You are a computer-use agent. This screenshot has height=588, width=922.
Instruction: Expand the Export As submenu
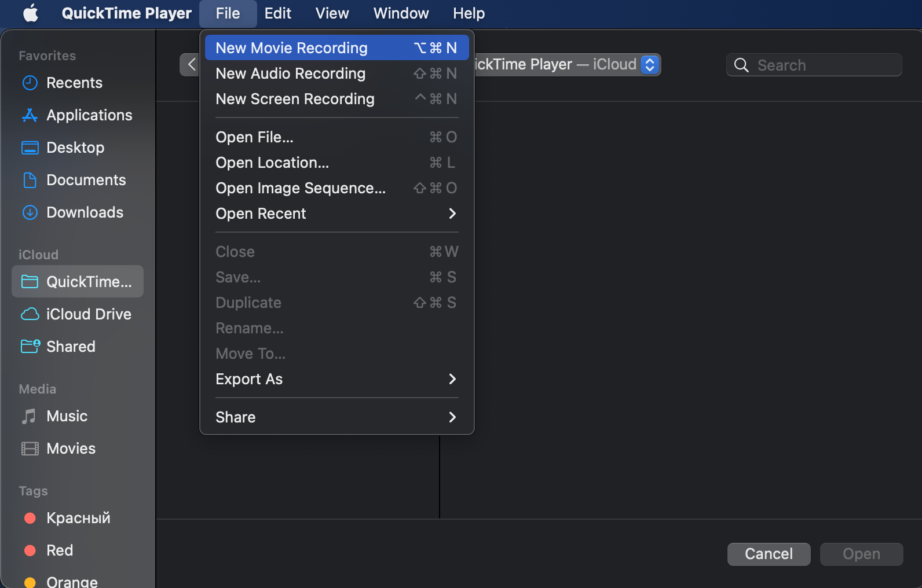coord(336,379)
